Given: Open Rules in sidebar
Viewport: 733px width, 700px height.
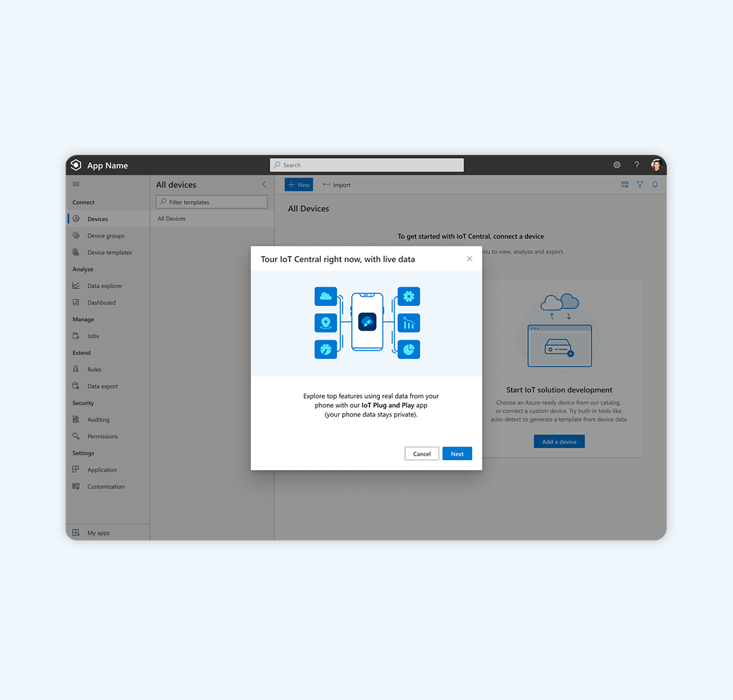Looking at the screenshot, I should click(108, 369).
